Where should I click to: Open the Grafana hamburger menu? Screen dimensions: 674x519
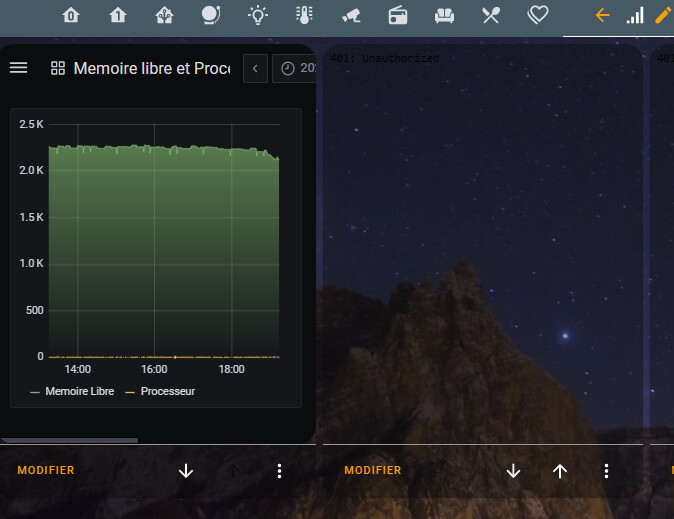click(18, 68)
